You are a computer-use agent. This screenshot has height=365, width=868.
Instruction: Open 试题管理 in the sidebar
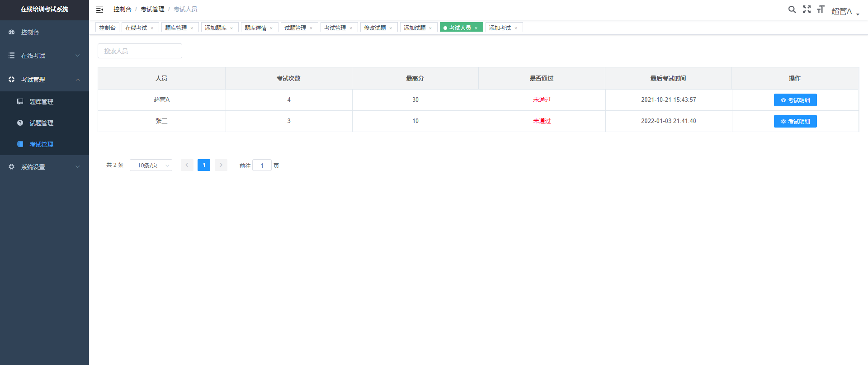point(44,123)
